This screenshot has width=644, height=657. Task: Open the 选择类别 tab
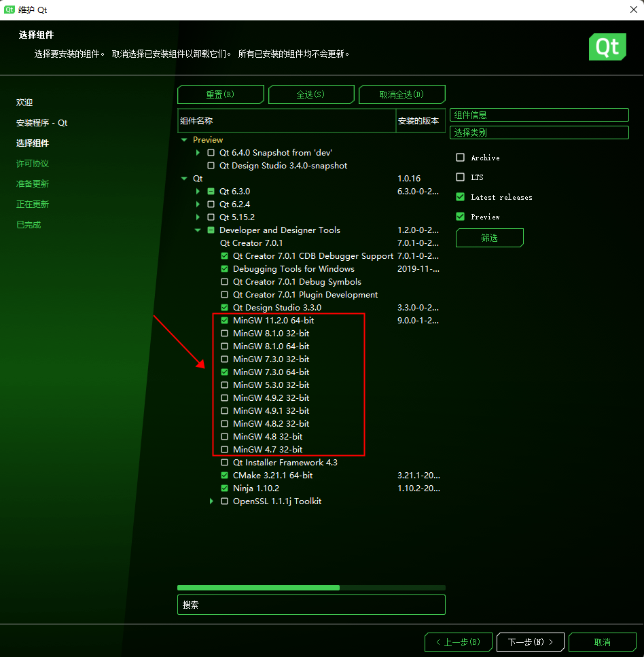(x=539, y=132)
